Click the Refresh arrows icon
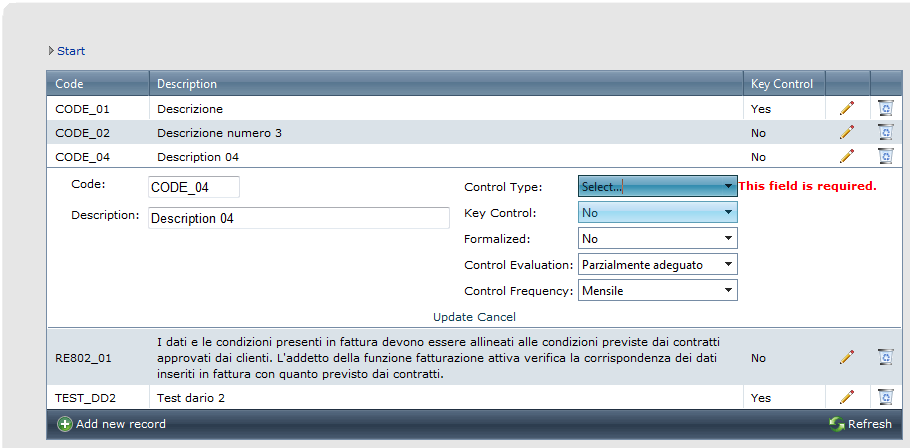This screenshot has height=448, width=910. pos(836,424)
